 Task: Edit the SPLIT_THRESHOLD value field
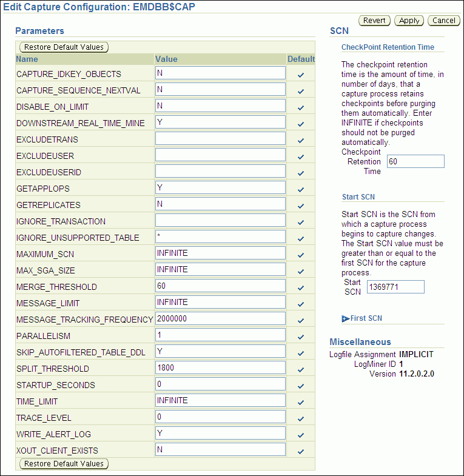click(x=220, y=367)
